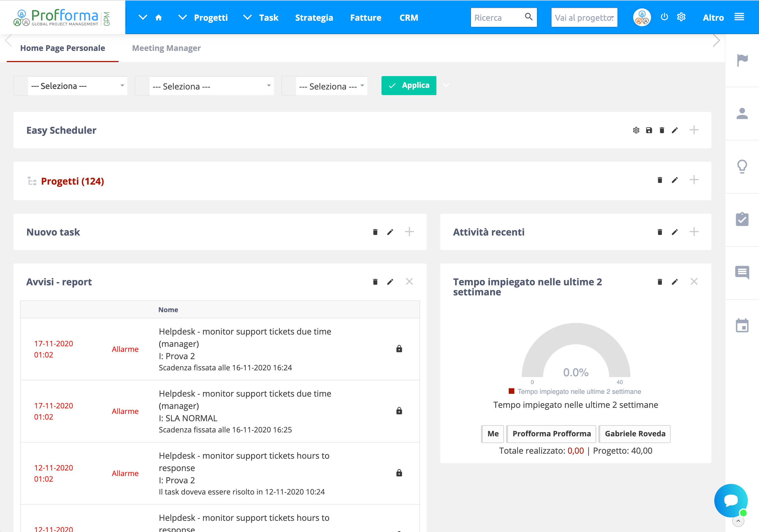759x532 pixels.
Task: Open the clipboard checkmark sidebar icon
Action: click(x=742, y=220)
